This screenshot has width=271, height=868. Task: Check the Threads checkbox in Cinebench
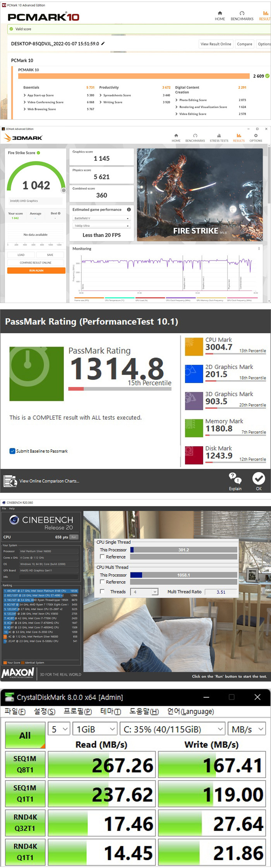pyautogui.click(x=102, y=591)
